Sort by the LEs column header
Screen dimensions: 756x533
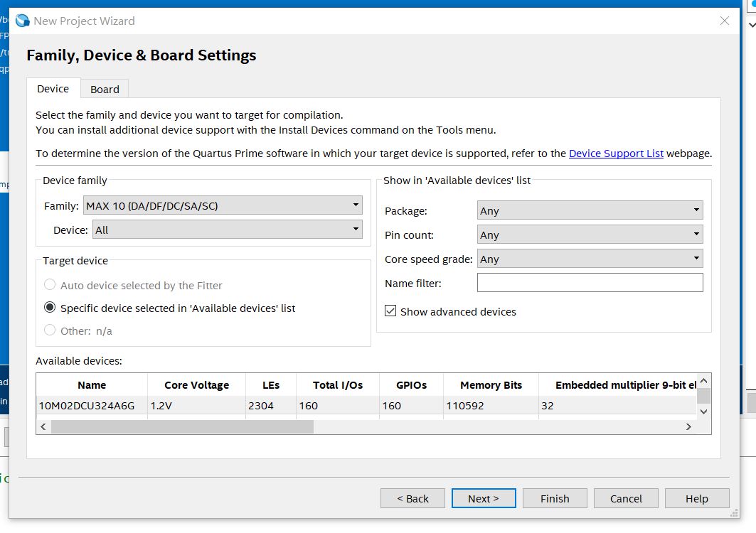(x=271, y=385)
